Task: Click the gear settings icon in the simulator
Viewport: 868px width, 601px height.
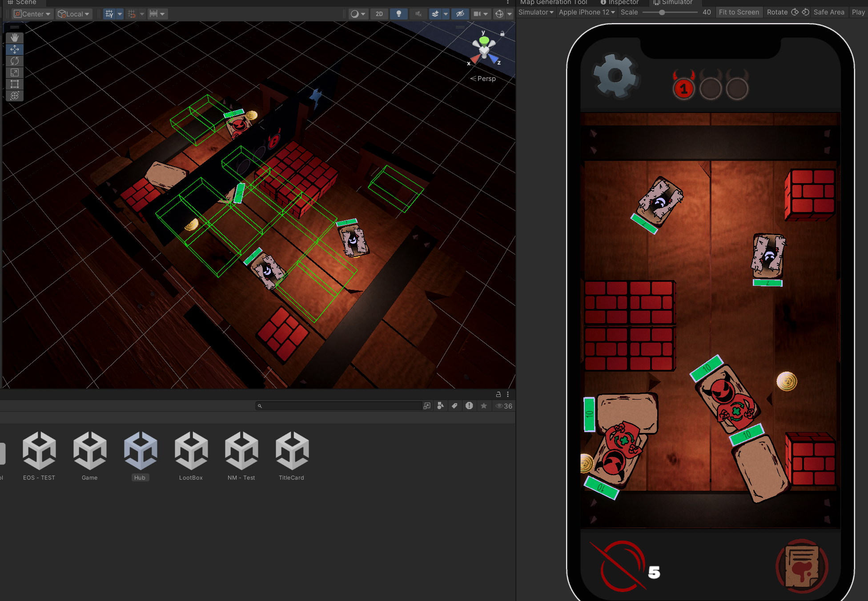Action: click(616, 76)
